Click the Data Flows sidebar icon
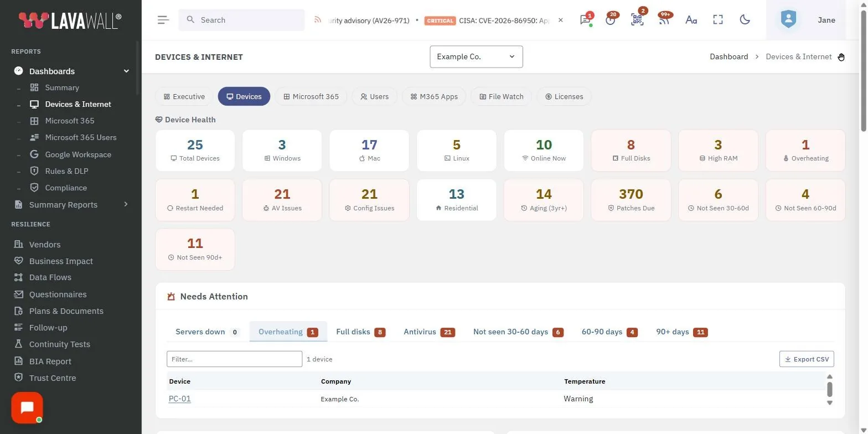The image size is (868, 434). point(19,277)
